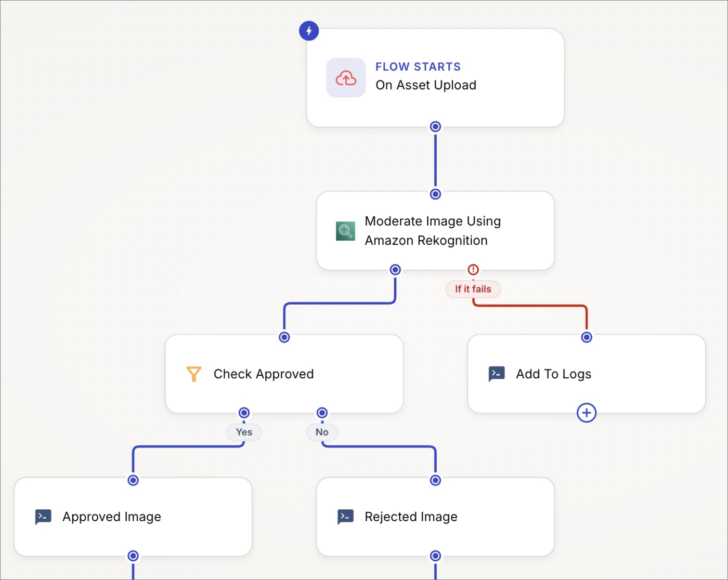Click the lightning bolt trigger badge
The image size is (728, 580).
pos(309,31)
